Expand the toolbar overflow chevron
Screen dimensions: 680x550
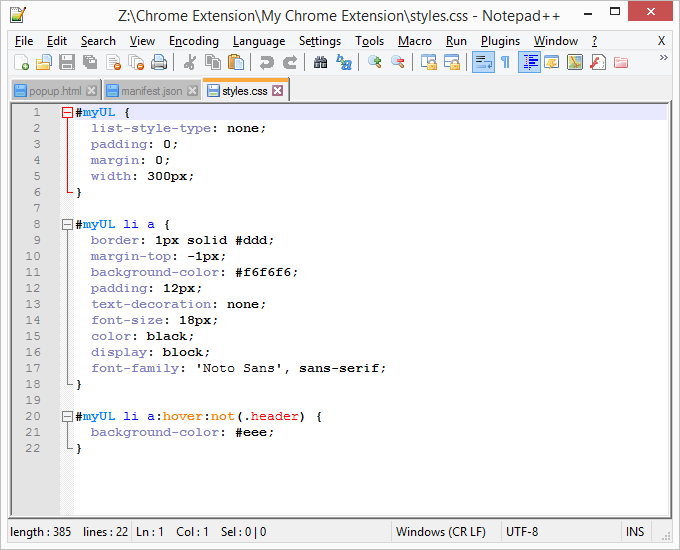click(x=663, y=59)
